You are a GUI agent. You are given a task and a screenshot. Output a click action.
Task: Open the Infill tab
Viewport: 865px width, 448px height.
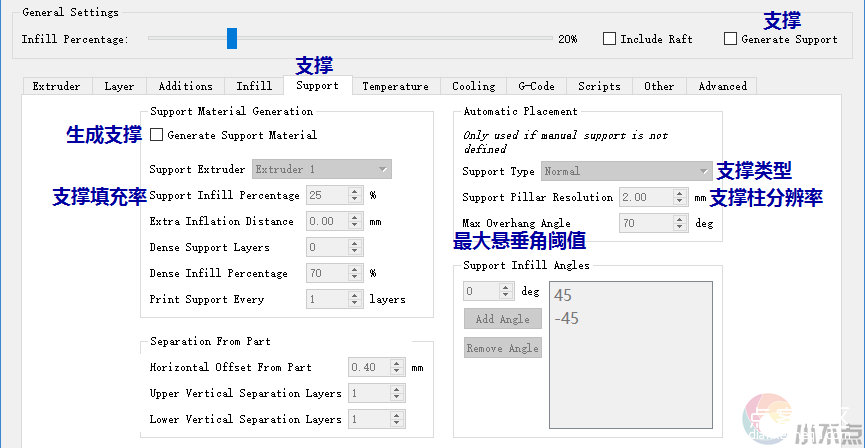(254, 86)
